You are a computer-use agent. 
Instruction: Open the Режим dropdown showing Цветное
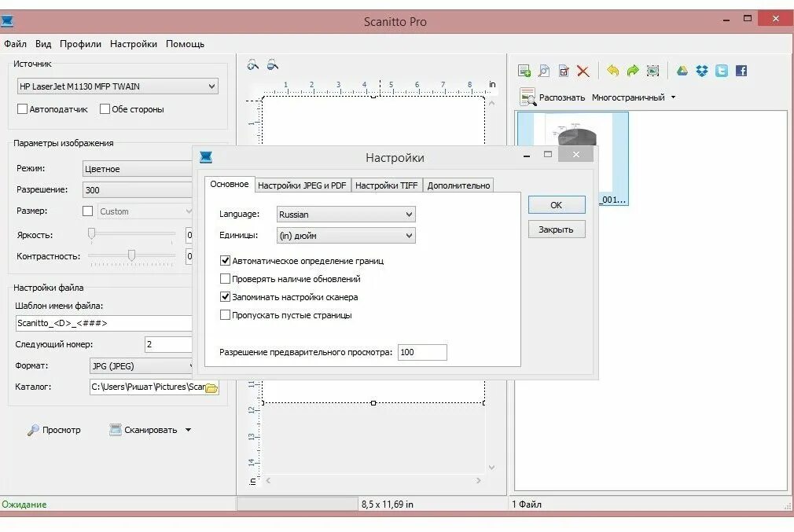click(x=138, y=169)
